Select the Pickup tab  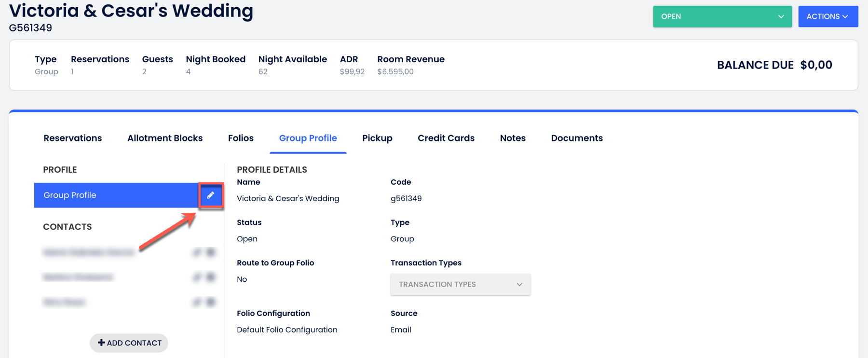tap(377, 138)
